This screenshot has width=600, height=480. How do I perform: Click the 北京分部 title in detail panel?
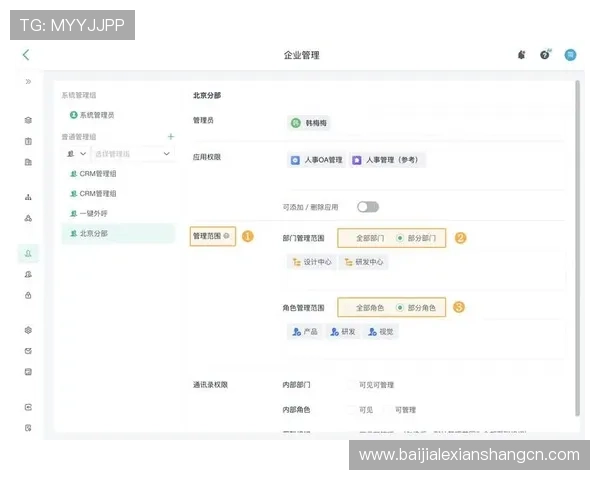207,95
